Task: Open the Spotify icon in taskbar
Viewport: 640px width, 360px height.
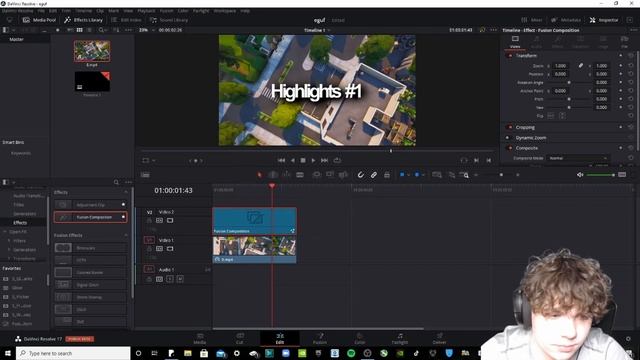Action: [351, 353]
